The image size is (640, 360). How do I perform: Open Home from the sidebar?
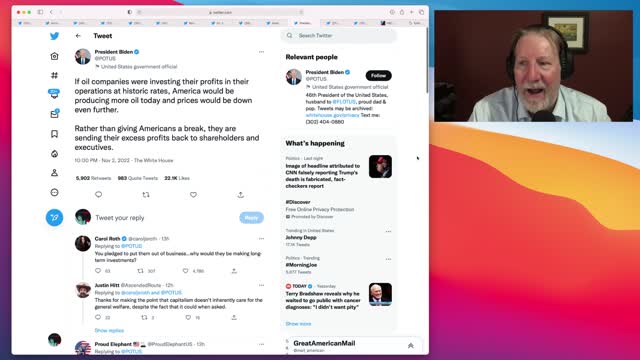[x=54, y=56]
